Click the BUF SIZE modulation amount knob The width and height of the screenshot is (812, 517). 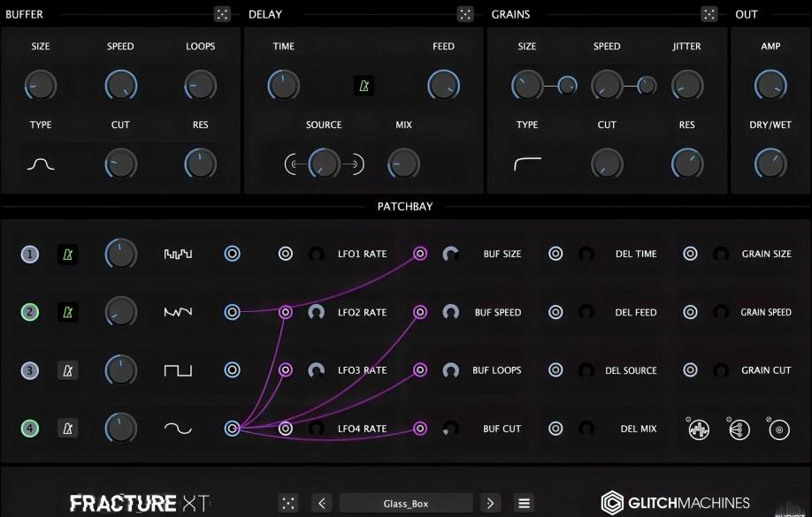pos(450,255)
